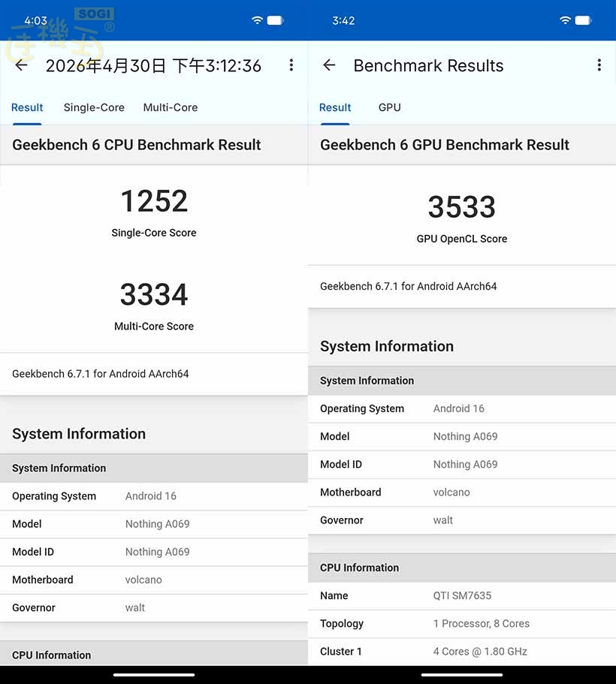Tap the Geekbench 6.7.1 version line under CPU scores
The width and height of the screenshot is (616, 684).
(x=101, y=374)
